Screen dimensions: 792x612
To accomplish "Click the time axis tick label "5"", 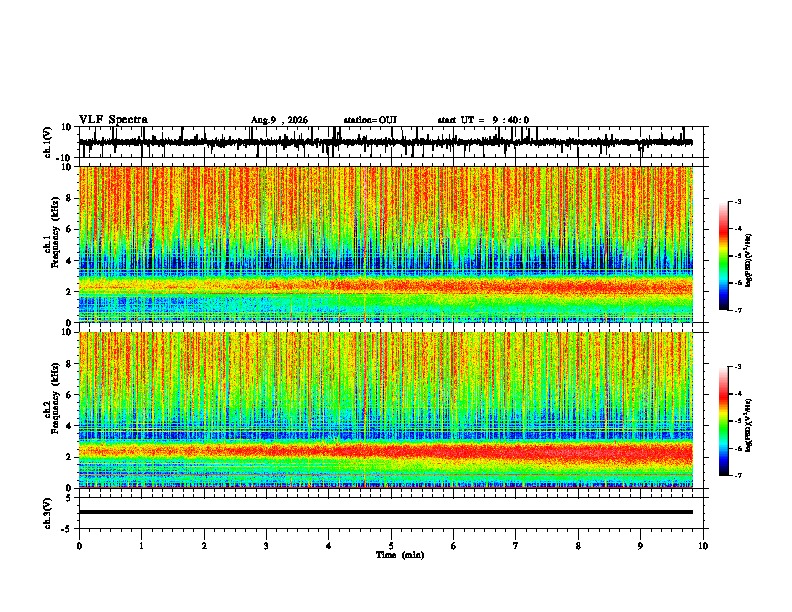I will (x=391, y=546).
